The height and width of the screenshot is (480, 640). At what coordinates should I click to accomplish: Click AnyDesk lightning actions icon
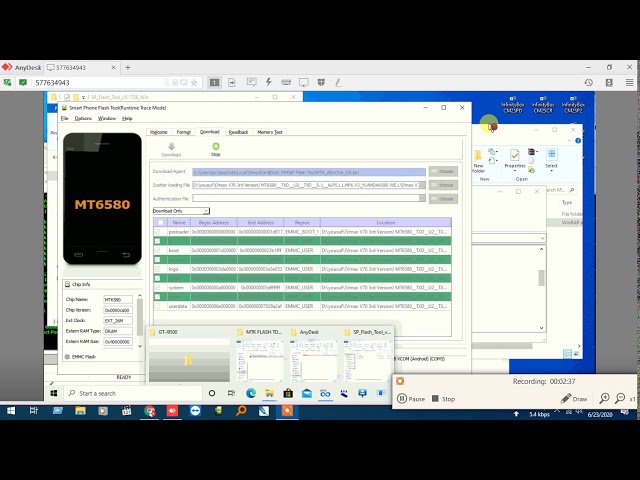tap(269, 82)
